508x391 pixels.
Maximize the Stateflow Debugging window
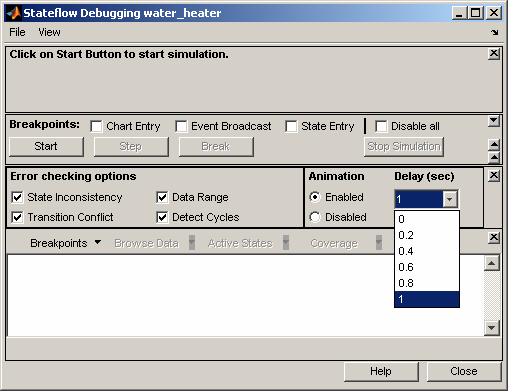tap(476, 13)
